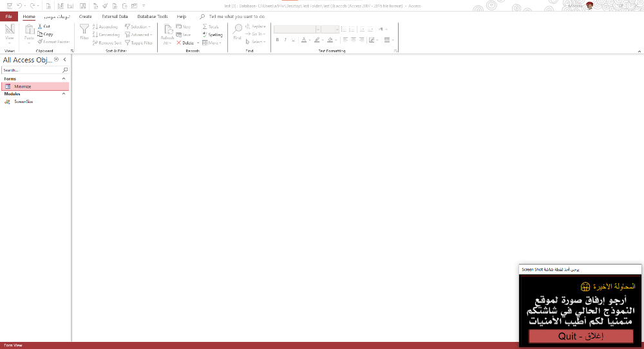This screenshot has width=644, height=349.
Task: Click the navigation pane Search box
Action: (35, 70)
